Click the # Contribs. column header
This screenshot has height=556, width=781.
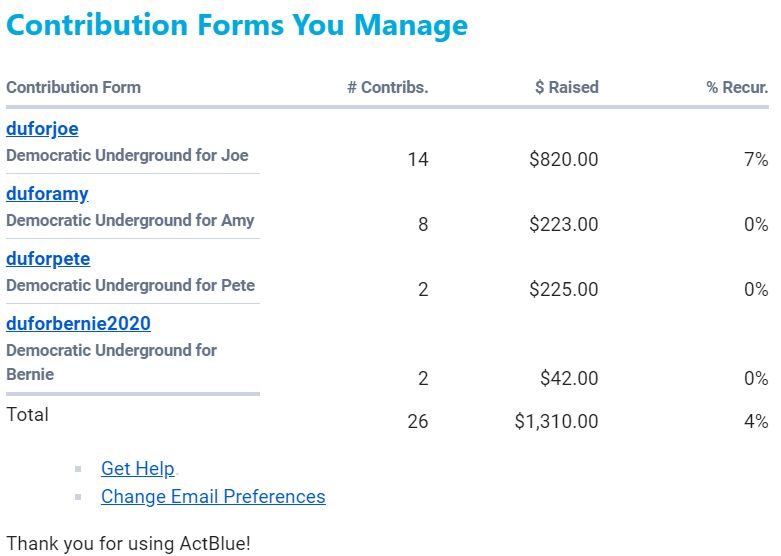pyautogui.click(x=387, y=88)
